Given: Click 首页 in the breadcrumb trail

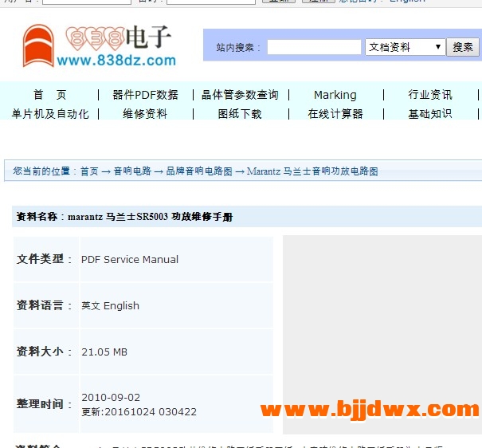Looking at the screenshot, I should (x=89, y=171).
